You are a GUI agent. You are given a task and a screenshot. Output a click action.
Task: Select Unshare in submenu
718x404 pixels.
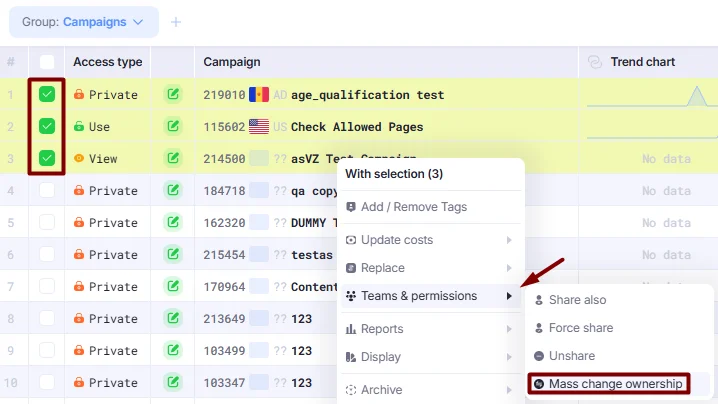tap(619, 356)
